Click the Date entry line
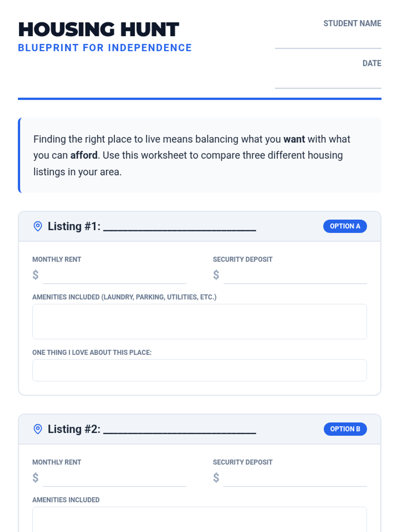 tap(328, 83)
